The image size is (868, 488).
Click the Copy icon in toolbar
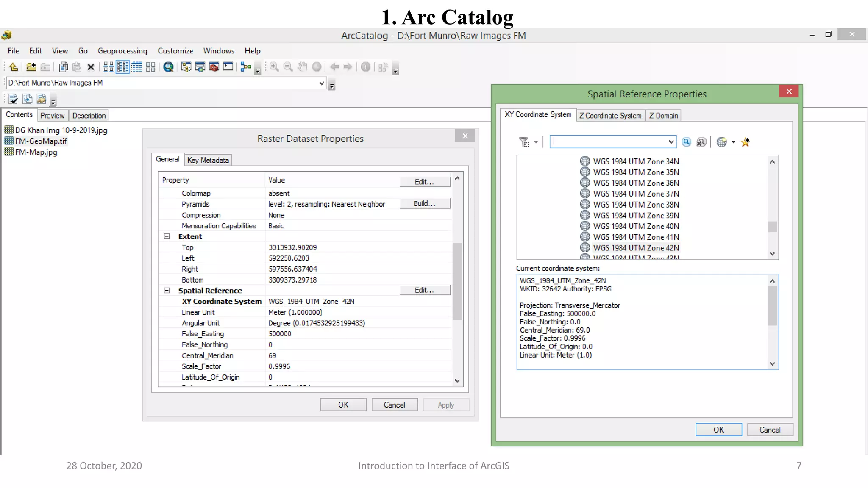[64, 67]
